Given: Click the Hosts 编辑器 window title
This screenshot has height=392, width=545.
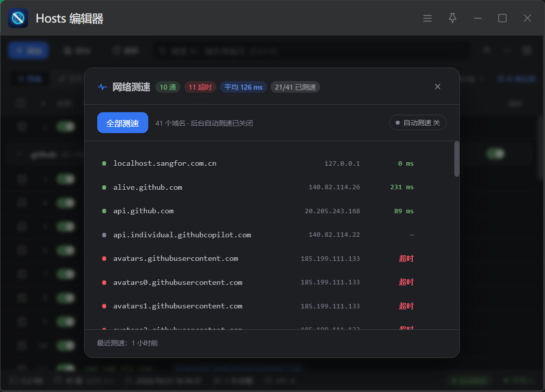Looking at the screenshot, I should tap(70, 19).
